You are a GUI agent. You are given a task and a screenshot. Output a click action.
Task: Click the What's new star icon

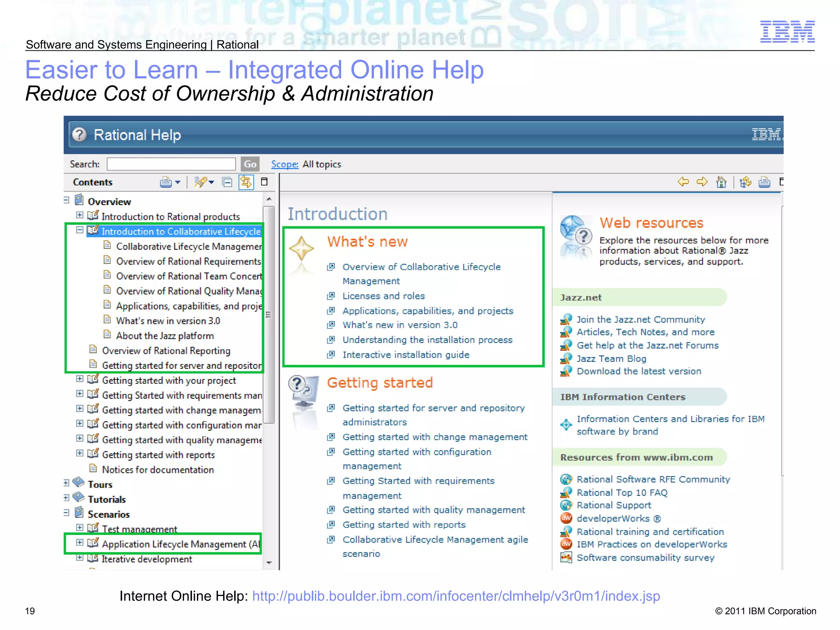coord(301,249)
